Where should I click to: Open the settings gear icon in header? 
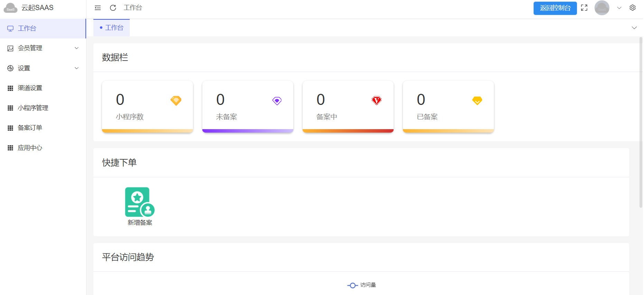(633, 8)
